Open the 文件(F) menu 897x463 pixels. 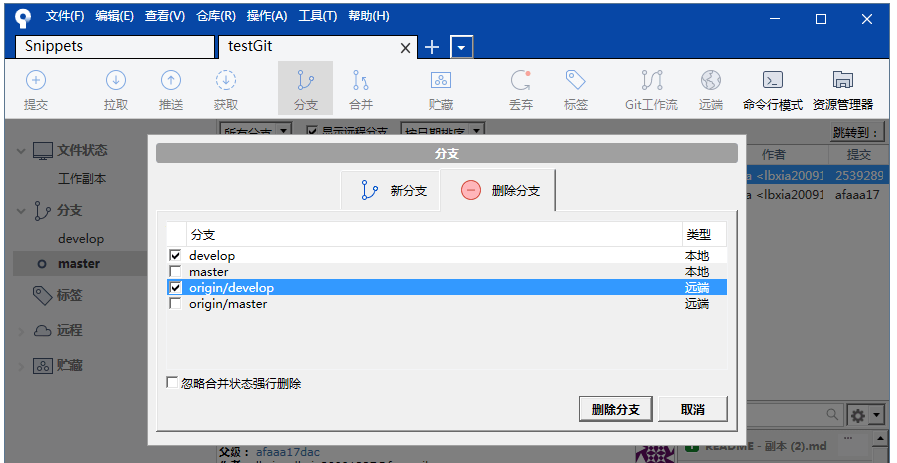(x=65, y=16)
